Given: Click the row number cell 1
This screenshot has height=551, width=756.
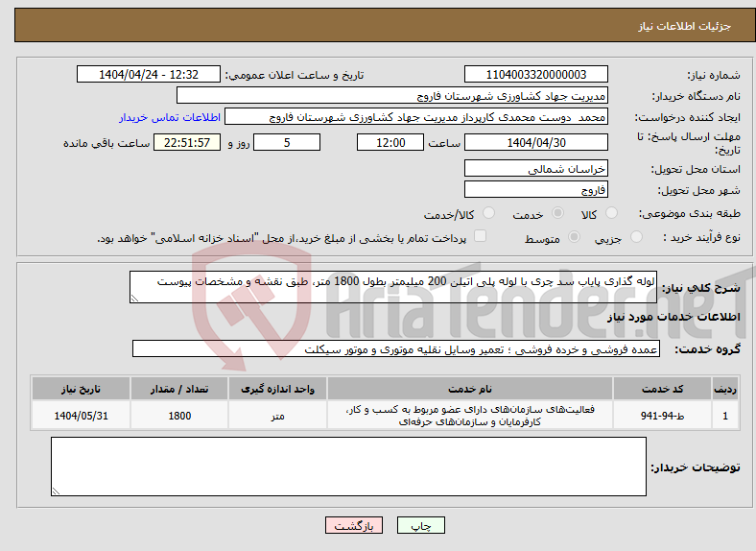Looking at the screenshot, I should [725, 416].
